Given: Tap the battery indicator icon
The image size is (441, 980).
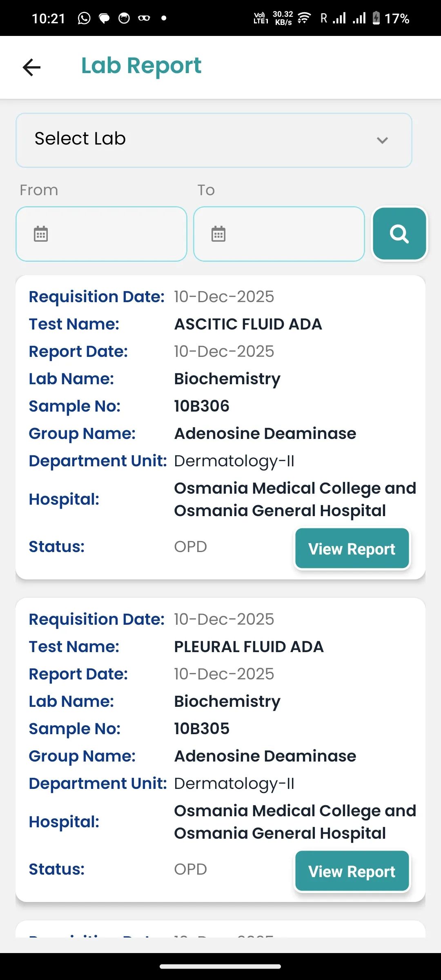Looking at the screenshot, I should pyautogui.click(x=376, y=18).
